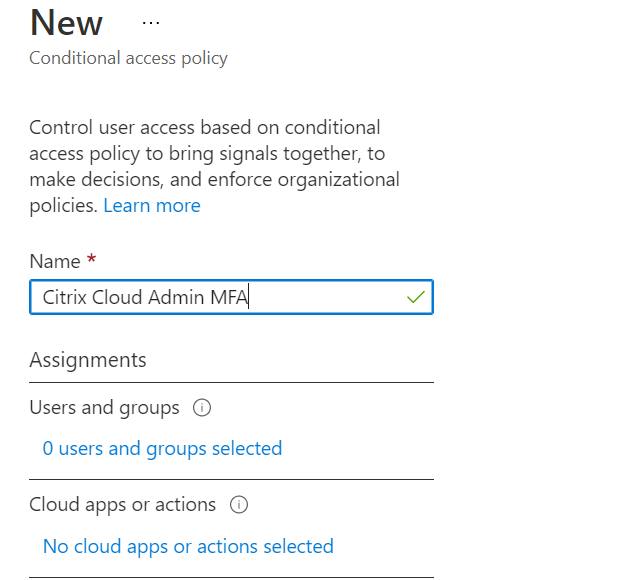Viewport: 637px width, 580px height.
Task: Show info tooltip for Users and groups
Action: (202, 407)
